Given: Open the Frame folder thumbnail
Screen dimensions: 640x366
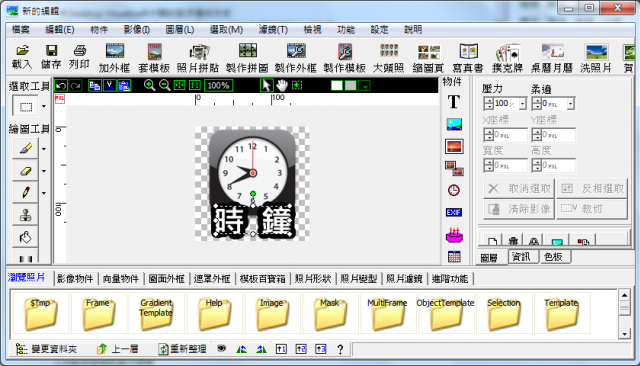Looking at the screenshot, I should tap(98, 313).
